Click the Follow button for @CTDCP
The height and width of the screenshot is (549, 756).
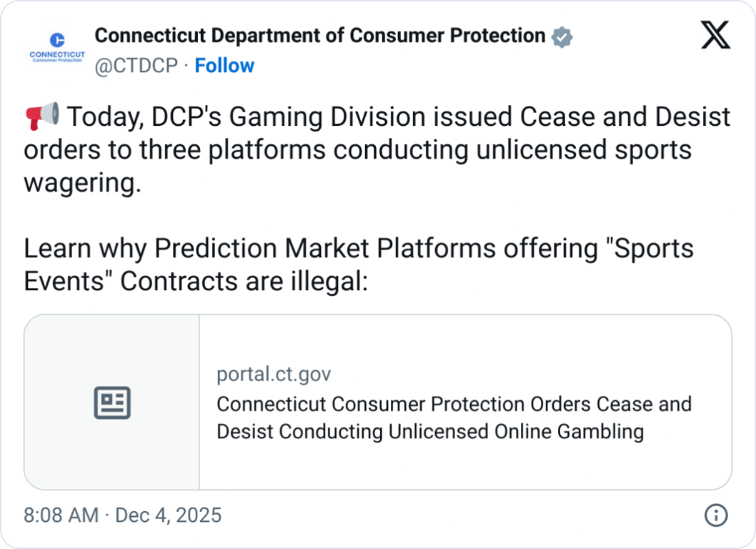click(224, 65)
